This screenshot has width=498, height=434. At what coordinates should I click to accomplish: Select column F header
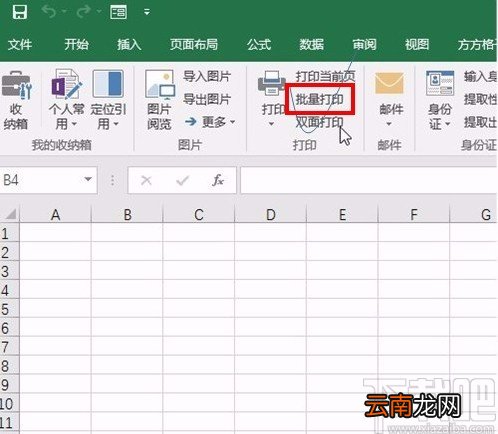tap(414, 214)
